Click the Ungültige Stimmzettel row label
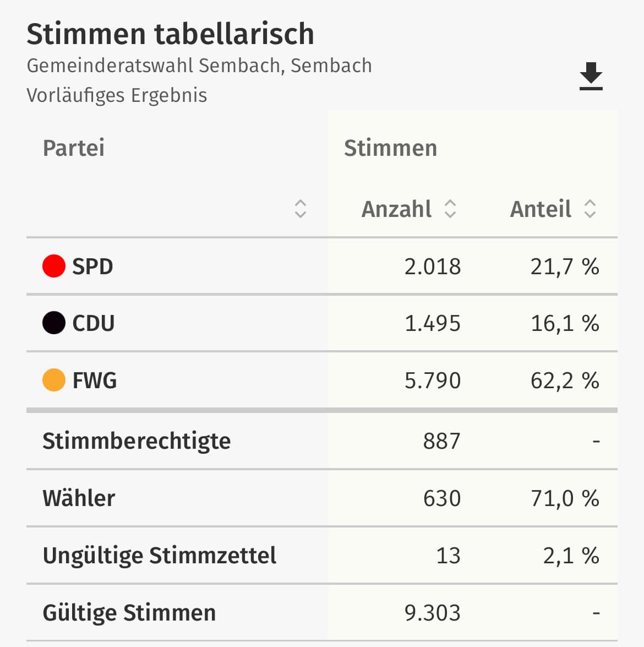 point(160,556)
